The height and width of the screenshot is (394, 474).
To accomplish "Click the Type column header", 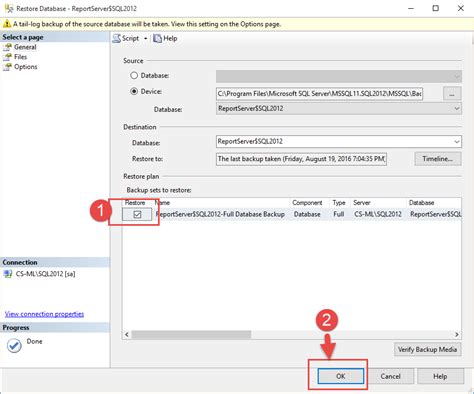I will 339,203.
